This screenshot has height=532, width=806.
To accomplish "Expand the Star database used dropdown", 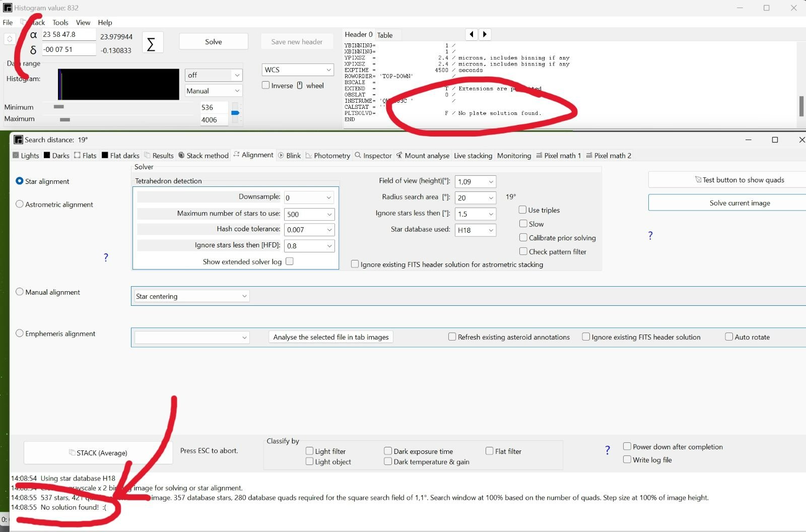I will pyautogui.click(x=491, y=230).
